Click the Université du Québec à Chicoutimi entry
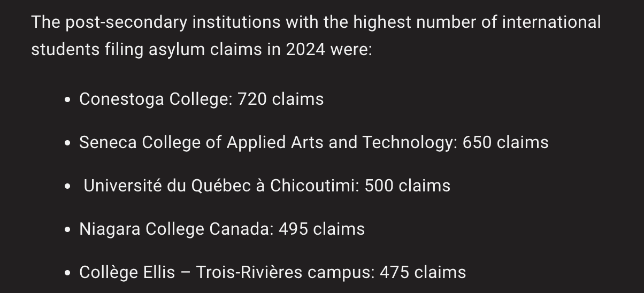Screen dimensions: 644x293 coord(267,186)
